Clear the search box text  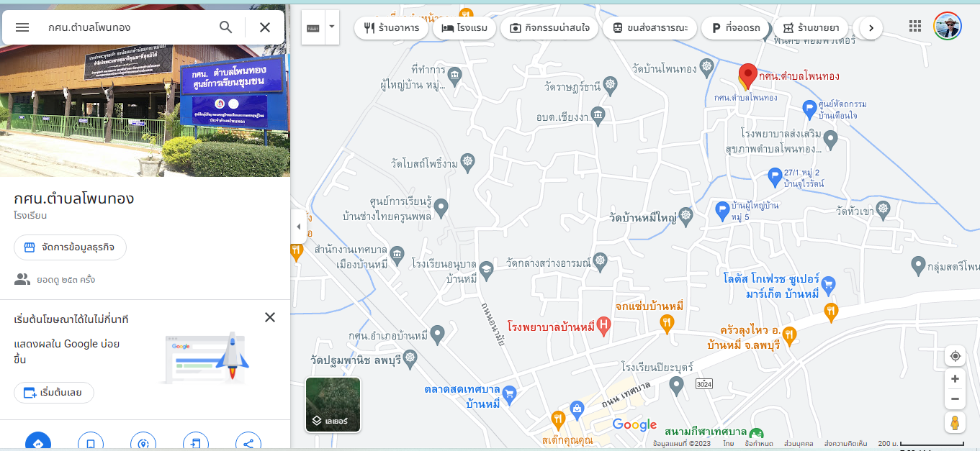265,27
